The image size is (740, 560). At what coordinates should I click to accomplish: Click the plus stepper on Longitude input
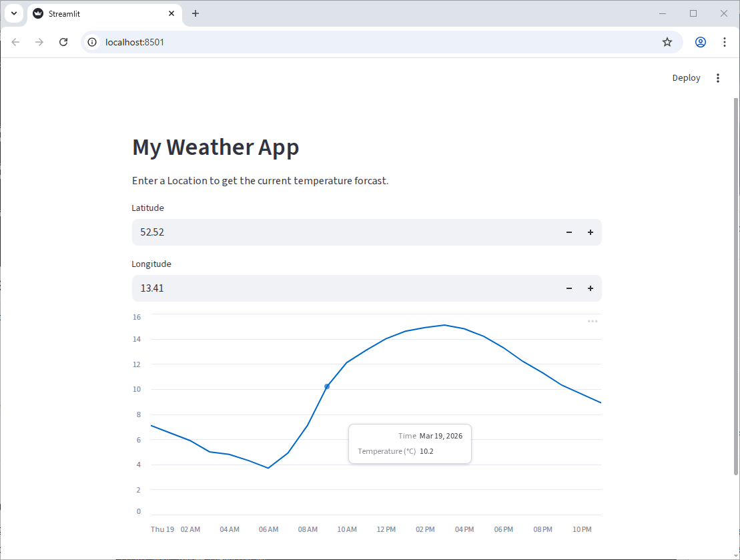click(x=591, y=288)
